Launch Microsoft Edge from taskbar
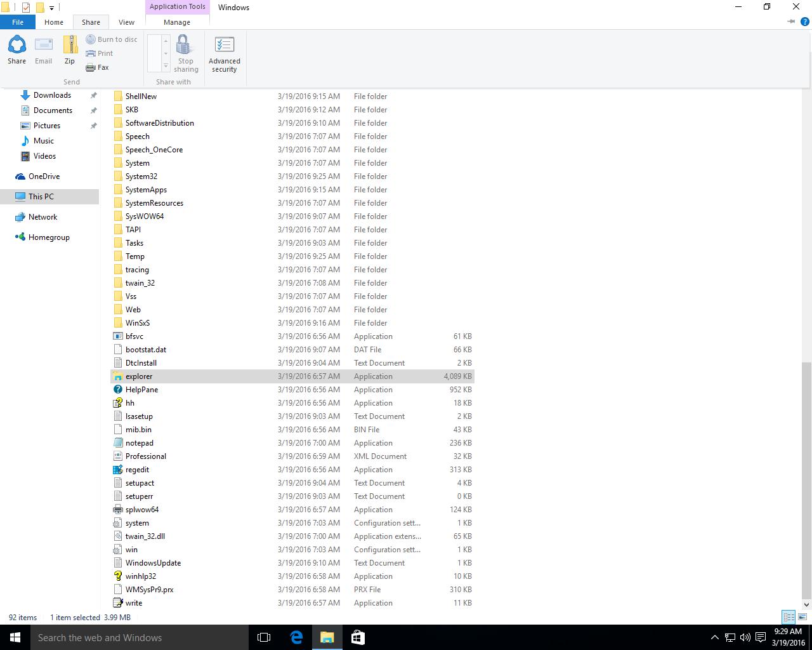The width and height of the screenshot is (812, 650). tap(296, 637)
